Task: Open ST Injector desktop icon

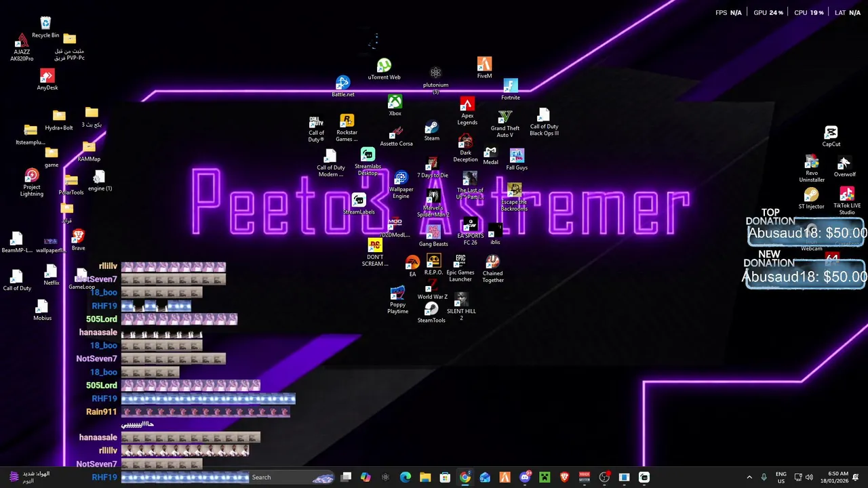Action: [811, 199]
